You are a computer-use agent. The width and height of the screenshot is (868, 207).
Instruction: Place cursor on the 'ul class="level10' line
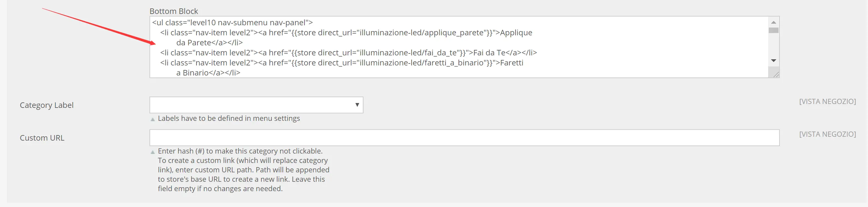pyautogui.click(x=232, y=23)
